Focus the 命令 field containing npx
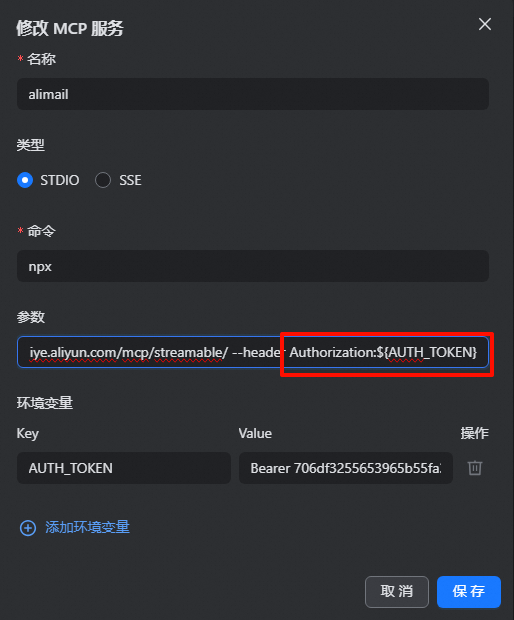The width and height of the screenshot is (514, 620). tap(253, 266)
